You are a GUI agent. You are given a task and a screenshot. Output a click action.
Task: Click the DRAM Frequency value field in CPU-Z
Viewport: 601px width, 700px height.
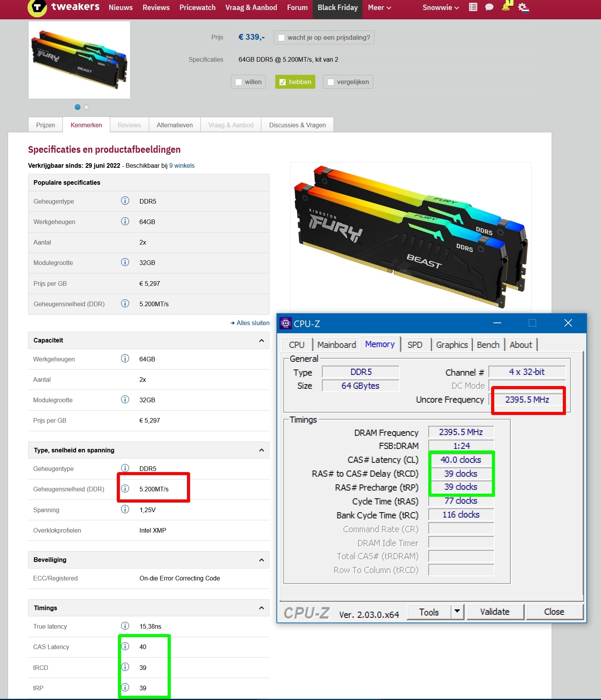click(461, 432)
